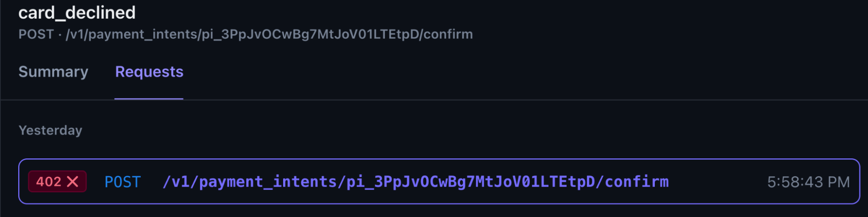Click the 5:58:43 PM timestamp

808,182
